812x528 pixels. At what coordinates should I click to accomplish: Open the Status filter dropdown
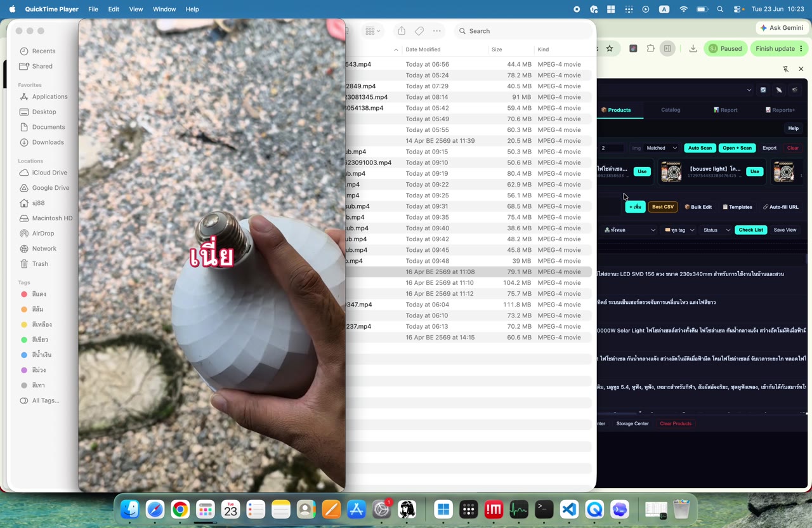[x=716, y=230]
